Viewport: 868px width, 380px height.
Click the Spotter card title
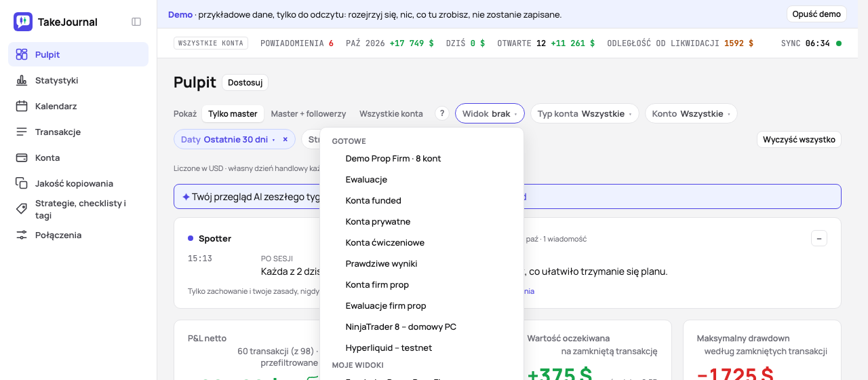click(215, 238)
